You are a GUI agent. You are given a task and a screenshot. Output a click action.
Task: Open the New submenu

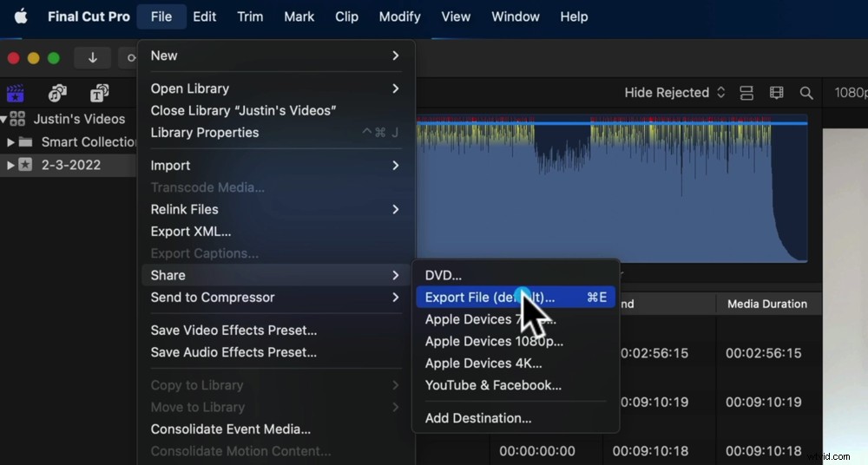coord(275,56)
